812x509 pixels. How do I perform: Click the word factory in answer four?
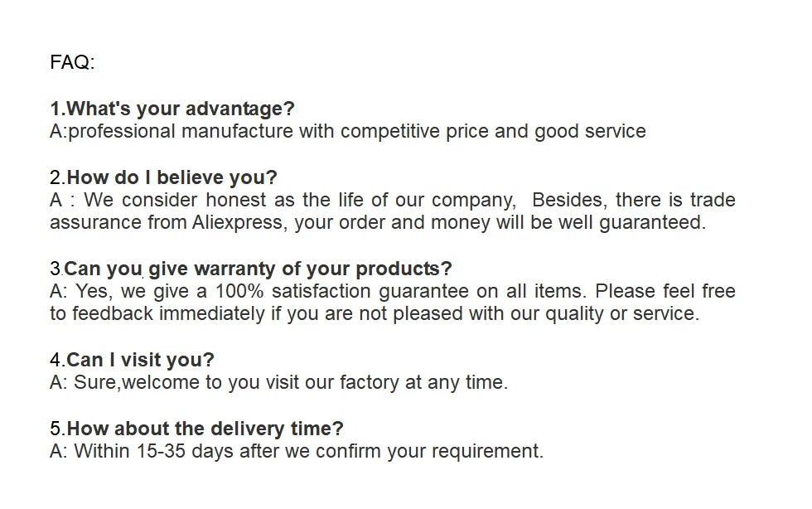385,382
